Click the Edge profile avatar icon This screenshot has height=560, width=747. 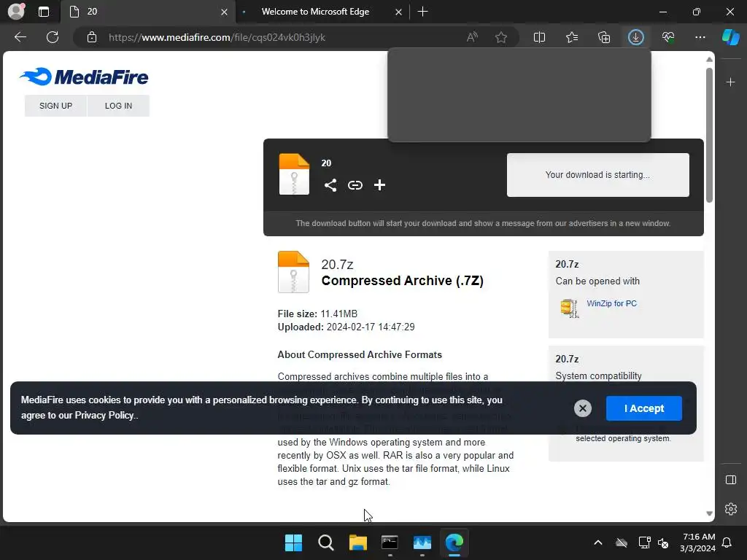pyautogui.click(x=16, y=12)
